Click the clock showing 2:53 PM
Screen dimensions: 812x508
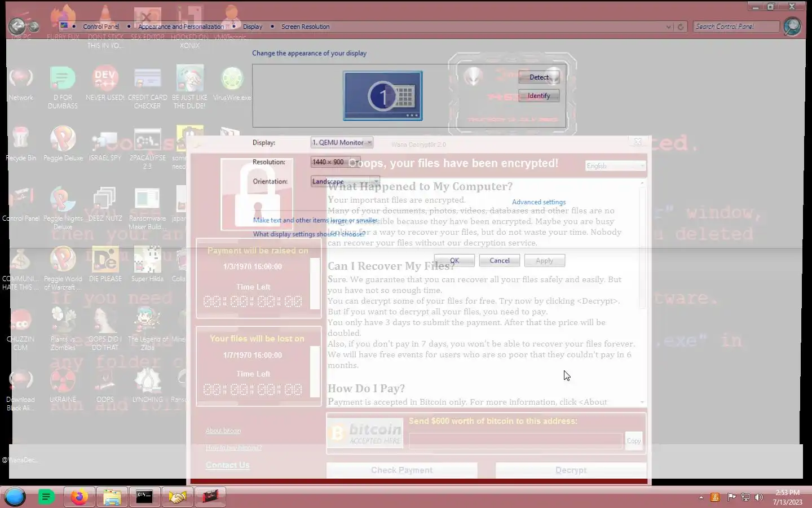tap(787, 497)
